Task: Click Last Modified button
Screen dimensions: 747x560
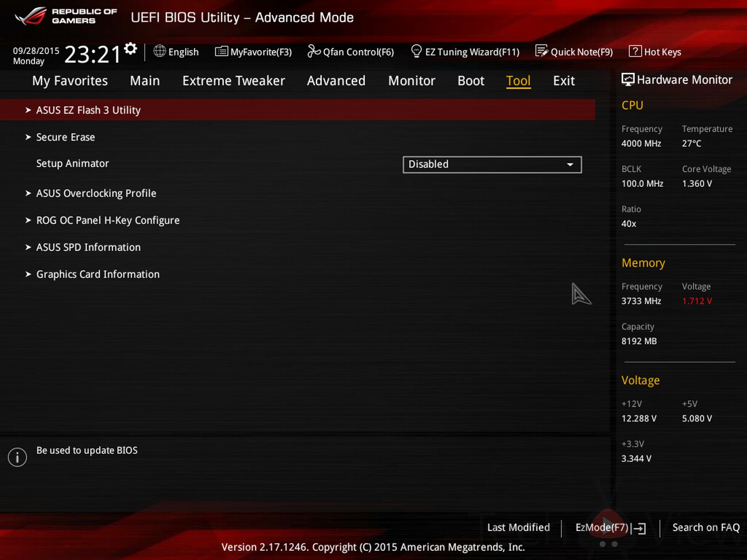Action: 518,527
